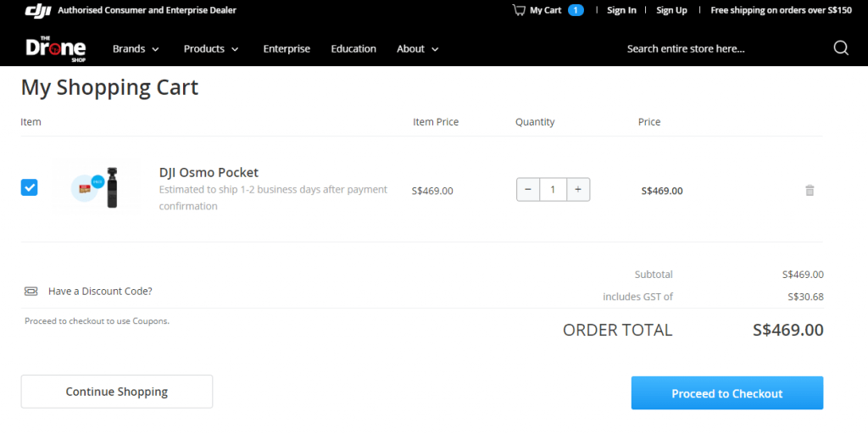
Task: Delete DJI Osmo Pocket with trash icon
Action: pos(810,191)
